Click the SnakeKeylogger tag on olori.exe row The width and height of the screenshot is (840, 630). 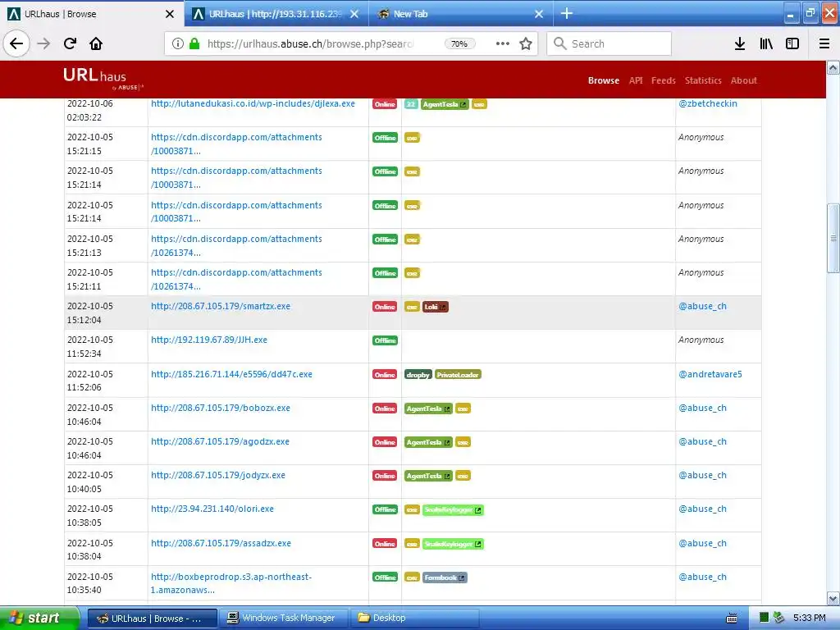click(x=453, y=510)
